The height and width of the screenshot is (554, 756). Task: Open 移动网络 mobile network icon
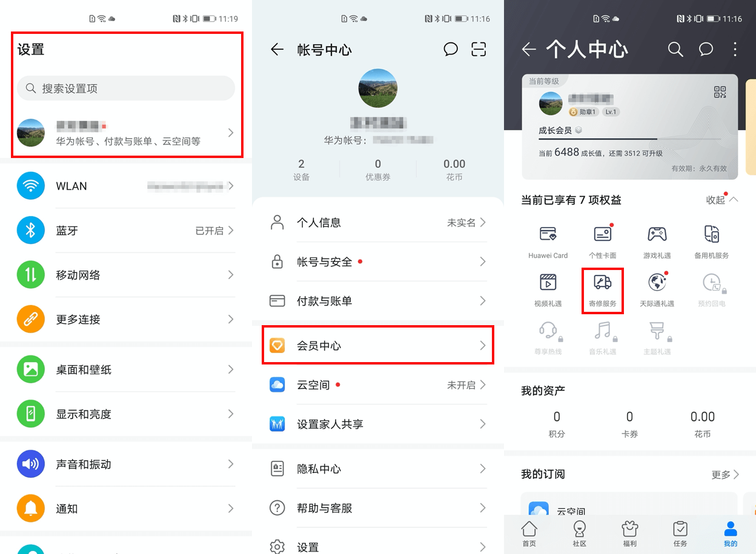click(31, 275)
